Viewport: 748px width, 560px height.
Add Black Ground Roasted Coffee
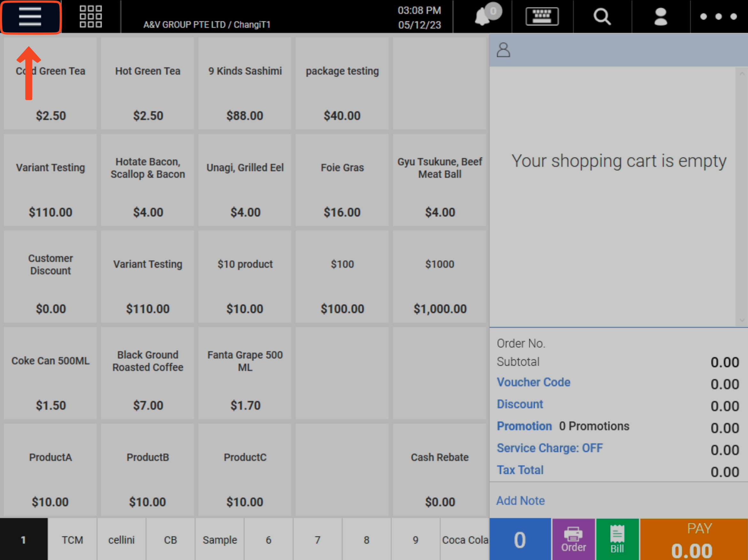147,373
